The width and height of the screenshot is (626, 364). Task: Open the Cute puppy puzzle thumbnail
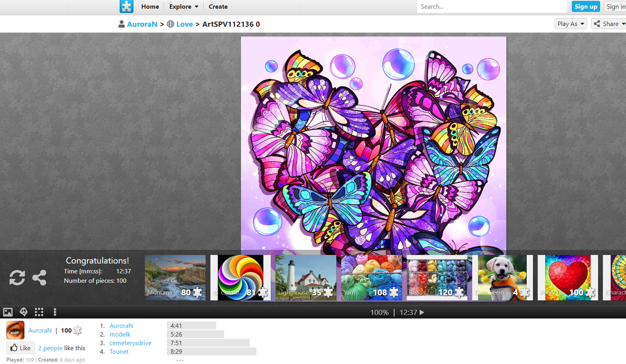click(502, 278)
